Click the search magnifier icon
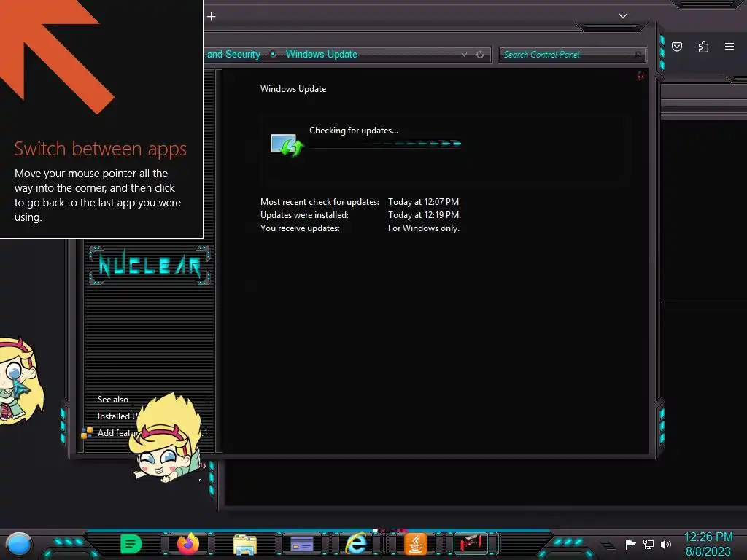The height and width of the screenshot is (560, 747). pyautogui.click(x=638, y=55)
